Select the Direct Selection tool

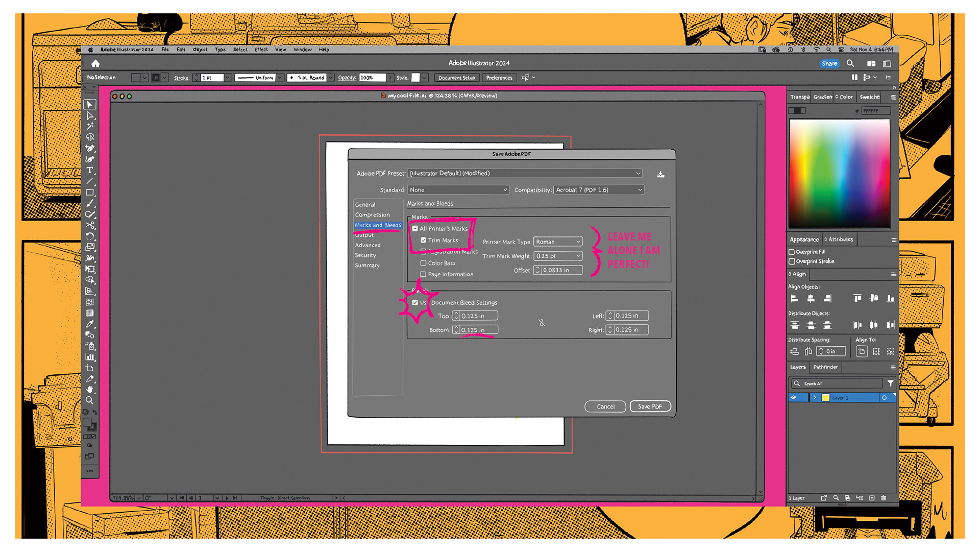coord(90,115)
